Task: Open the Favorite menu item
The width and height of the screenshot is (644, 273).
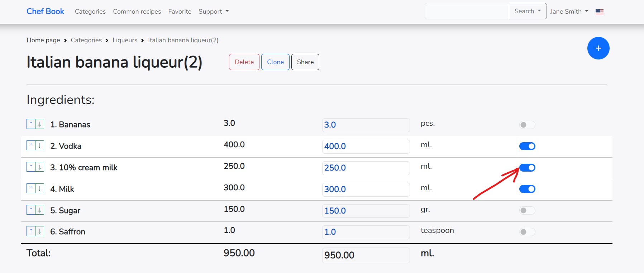Action: [180, 11]
